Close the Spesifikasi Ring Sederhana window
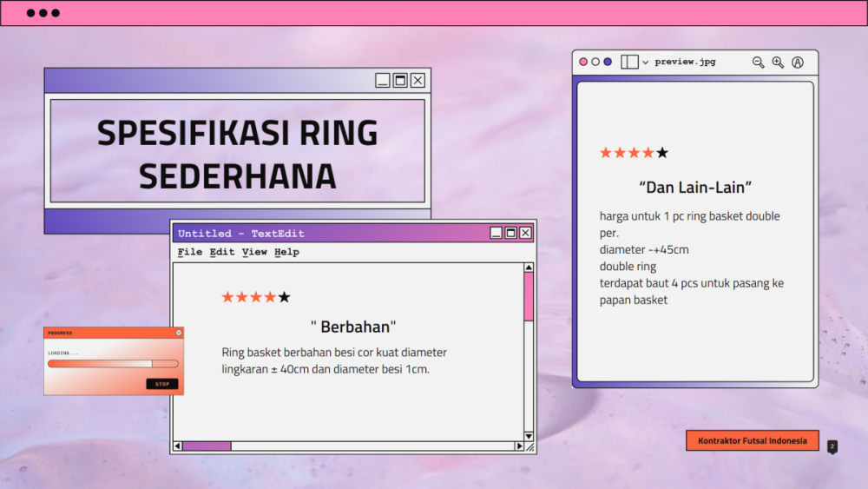The image size is (868, 489). (418, 80)
